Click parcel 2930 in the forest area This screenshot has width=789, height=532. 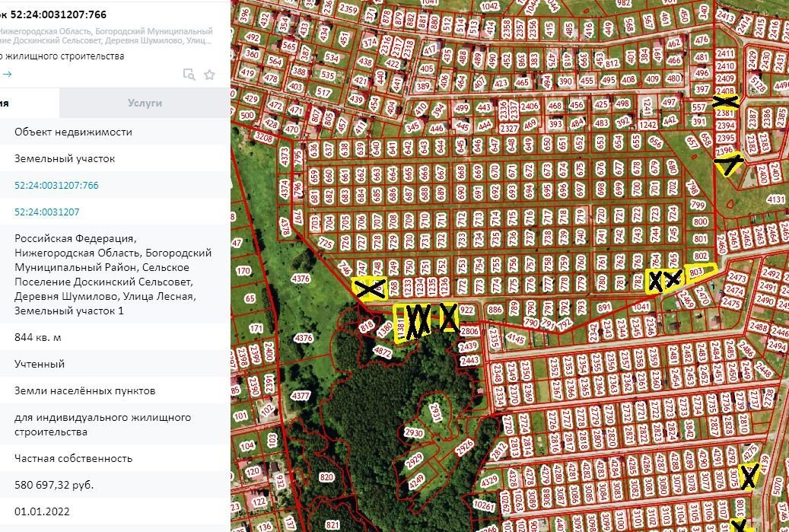click(414, 432)
